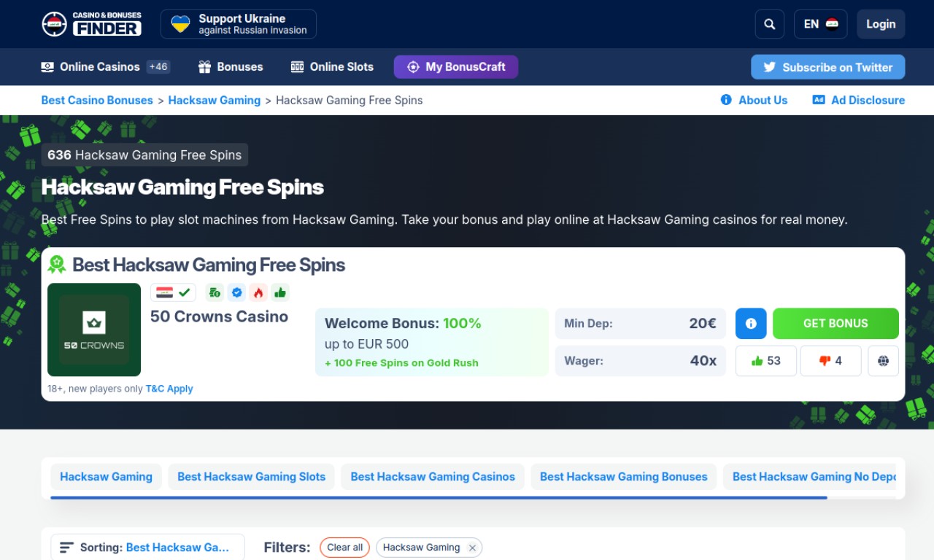Click the Min Dep 20€ field

(x=641, y=323)
